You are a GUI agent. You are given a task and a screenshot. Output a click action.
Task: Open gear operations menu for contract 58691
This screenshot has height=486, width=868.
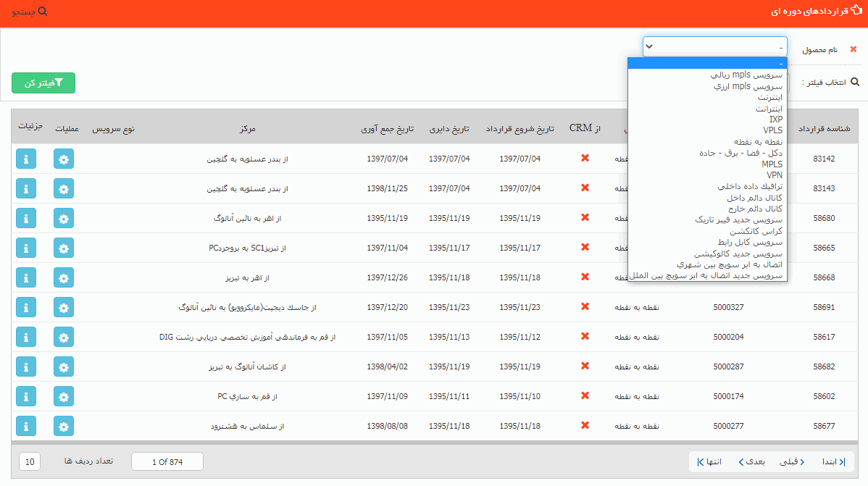click(64, 307)
